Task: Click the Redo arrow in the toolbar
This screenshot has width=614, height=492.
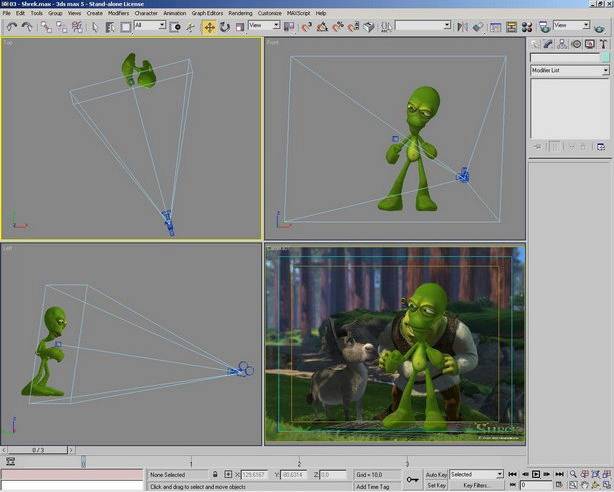Action: (x=27, y=27)
